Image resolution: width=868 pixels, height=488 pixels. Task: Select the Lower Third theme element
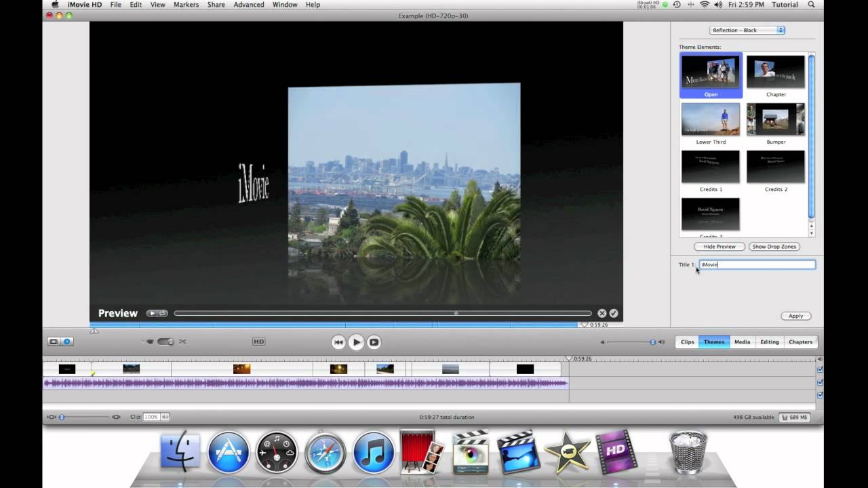pos(711,123)
